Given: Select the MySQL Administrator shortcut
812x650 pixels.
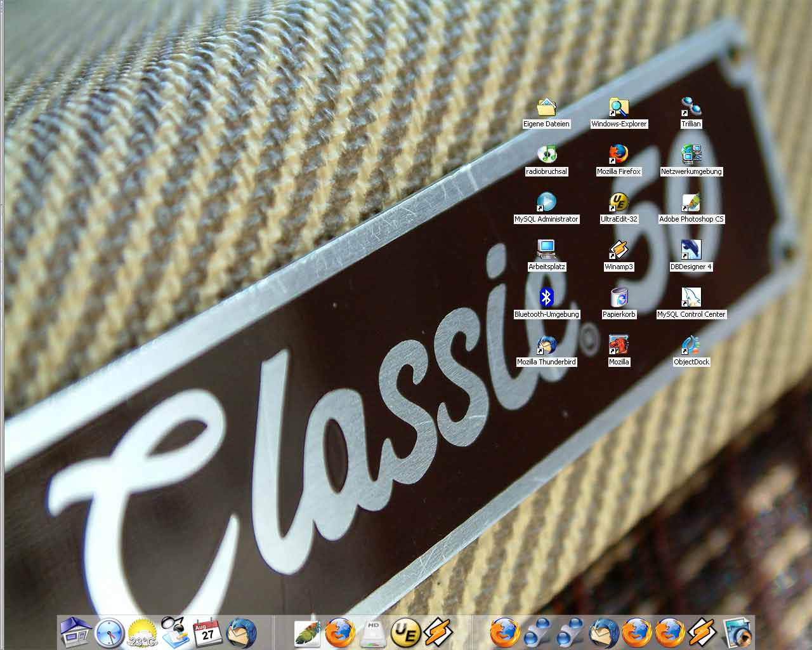Looking at the screenshot, I should point(546,208).
